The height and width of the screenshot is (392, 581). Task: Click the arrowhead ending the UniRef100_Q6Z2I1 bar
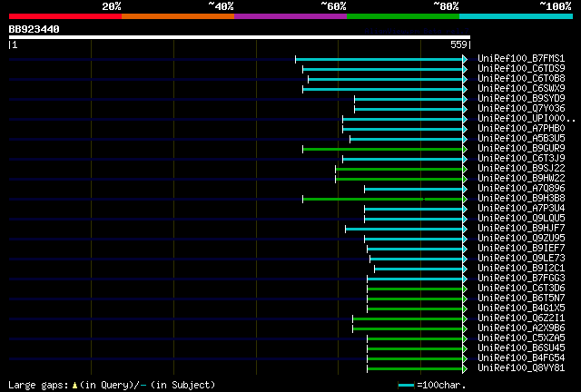[x=465, y=319]
